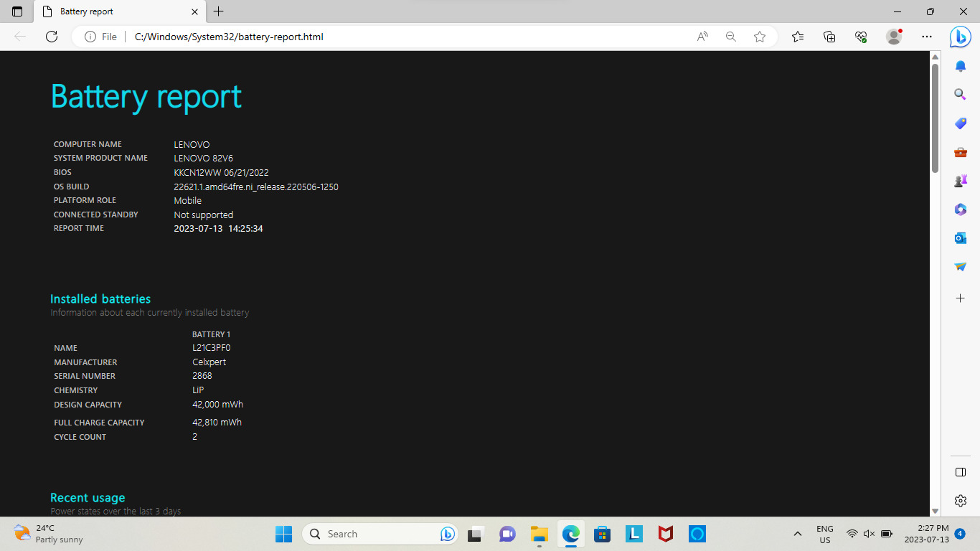
Task: Select the BIOS value KKCN12WW 06/21/2022
Action: [x=221, y=172]
